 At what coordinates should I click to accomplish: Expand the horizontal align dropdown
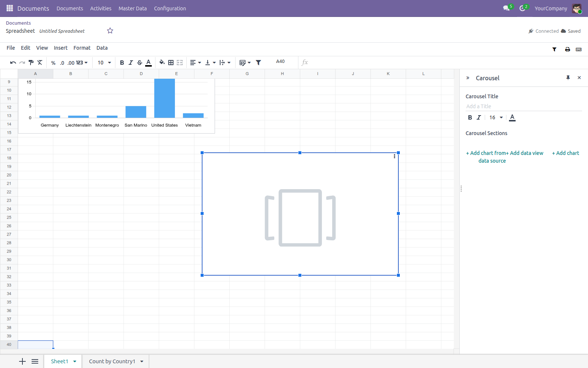[x=196, y=63]
